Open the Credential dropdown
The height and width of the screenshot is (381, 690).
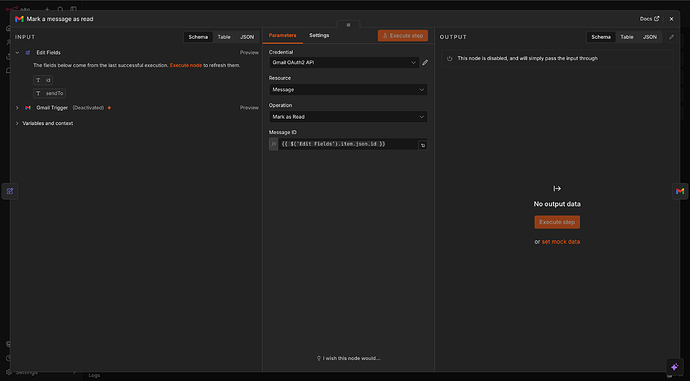(344, 62)
